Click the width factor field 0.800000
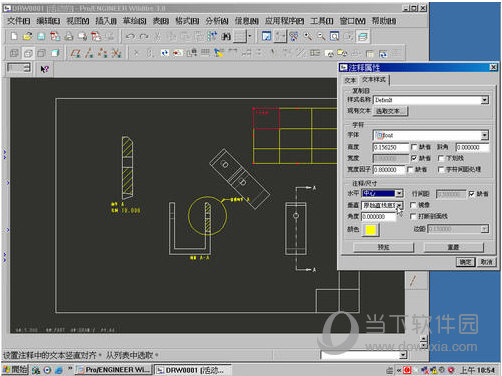This screenshot has width=502, height=376. pos(388,170)
